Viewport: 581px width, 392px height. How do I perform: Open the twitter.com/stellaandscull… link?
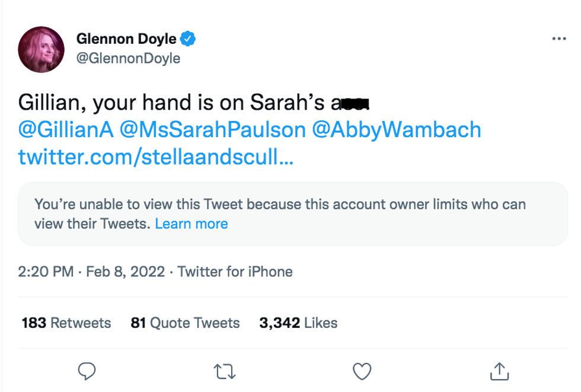[155, 158]
